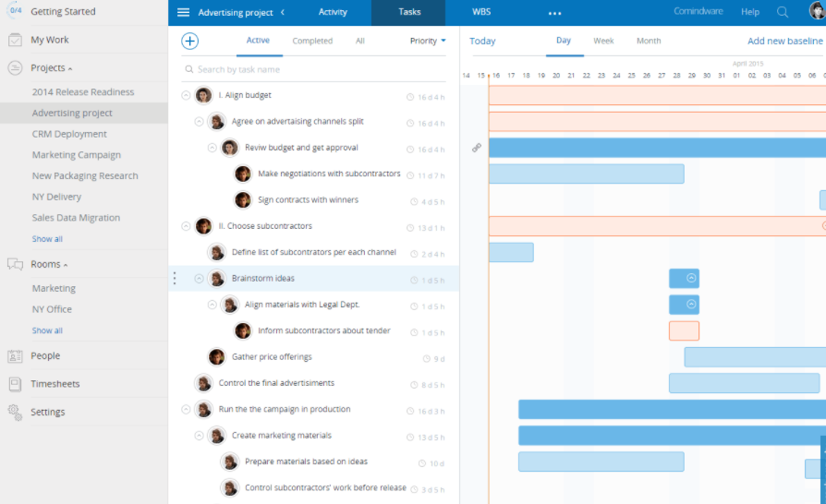Click the today marker on timeline
This screenshot has width=826, height=504.
pyautogui.click(x=489, y=76)
